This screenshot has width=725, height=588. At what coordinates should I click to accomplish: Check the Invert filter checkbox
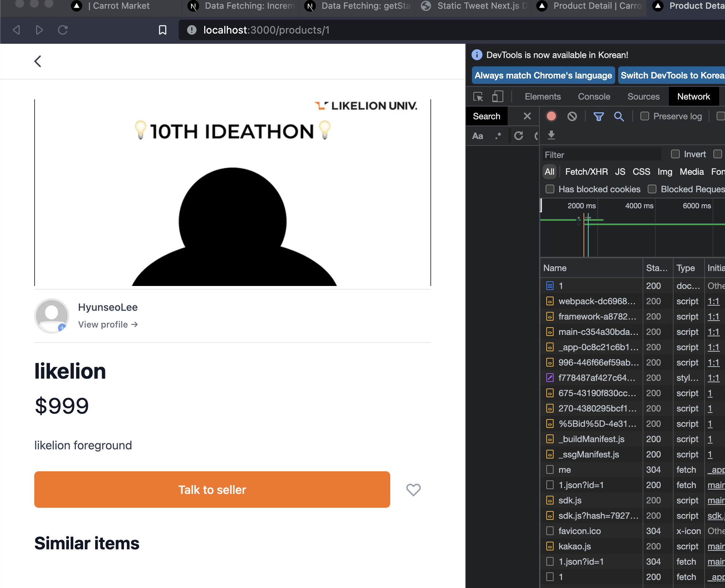coord(675,154)
